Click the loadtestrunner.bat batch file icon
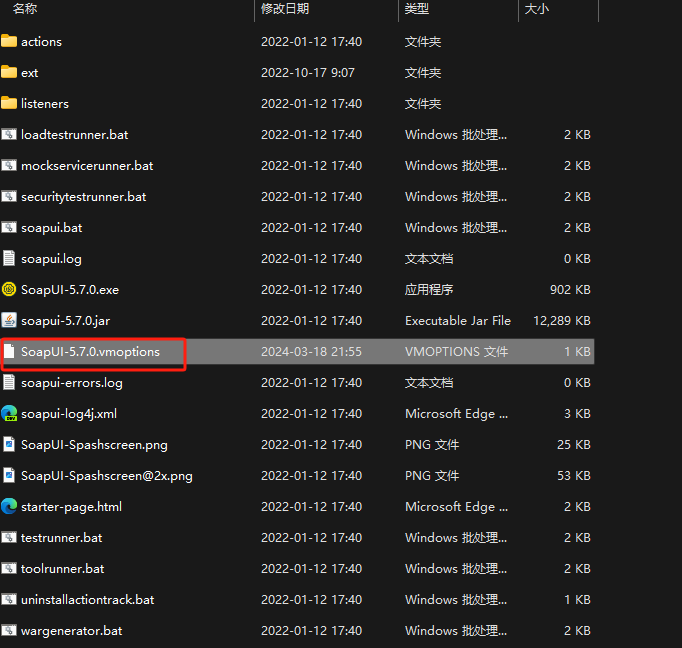Image resolution: width=682 pixels, height=648 pixels. (x=9, y=134)
